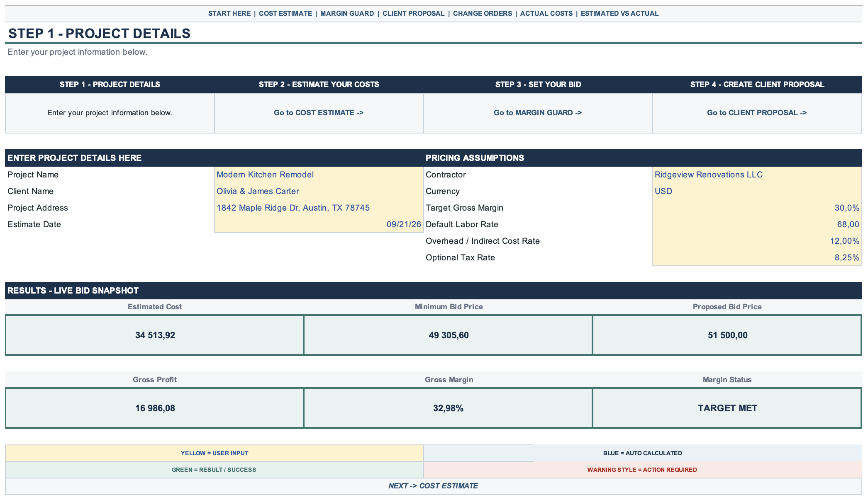This screenshot has width=868, height=500.
Task: Open the COST ESTIMATE nav link
Action: click(x=285, y=13)
